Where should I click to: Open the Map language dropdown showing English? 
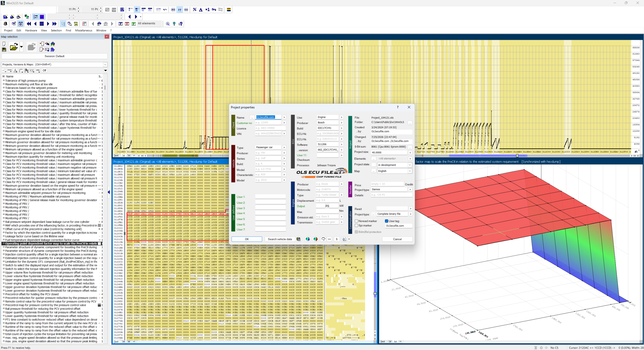410,171
